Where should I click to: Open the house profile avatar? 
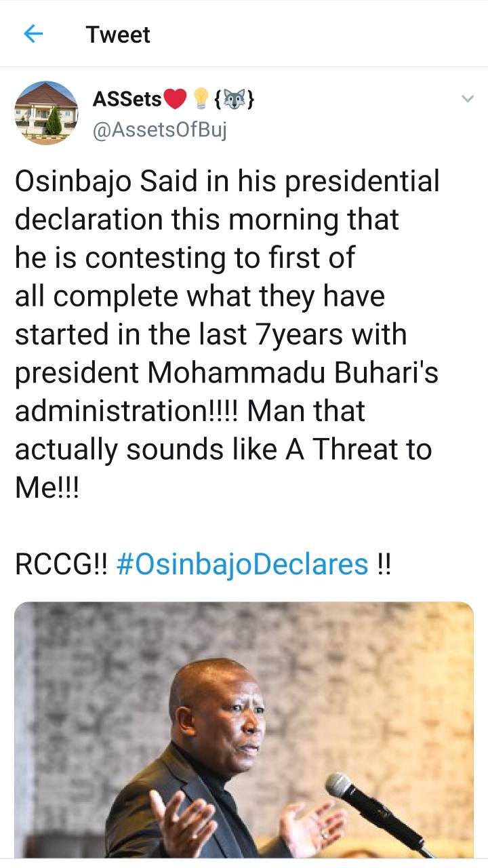tap(47, 113)
